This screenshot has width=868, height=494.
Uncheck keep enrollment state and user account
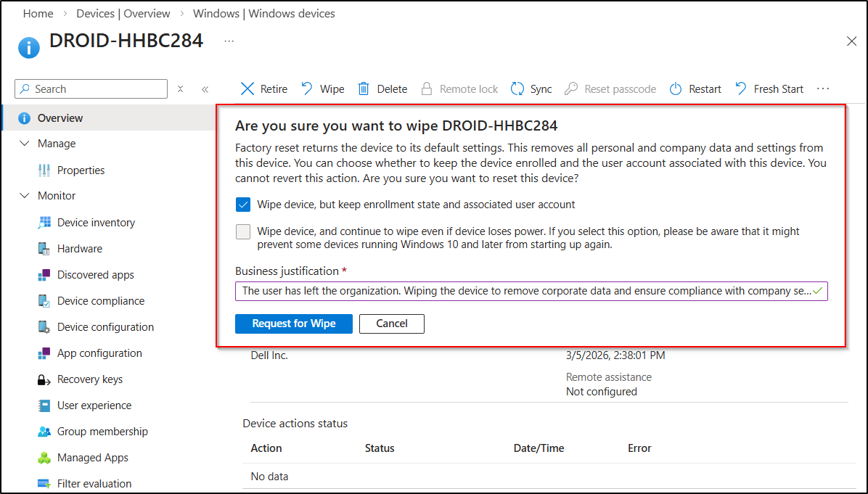242,205
